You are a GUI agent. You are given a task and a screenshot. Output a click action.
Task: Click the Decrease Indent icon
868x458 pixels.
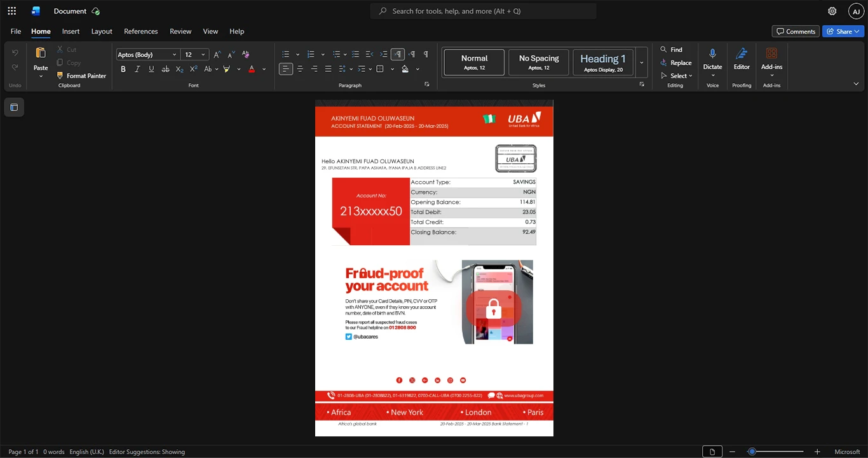tap(370, 55)
